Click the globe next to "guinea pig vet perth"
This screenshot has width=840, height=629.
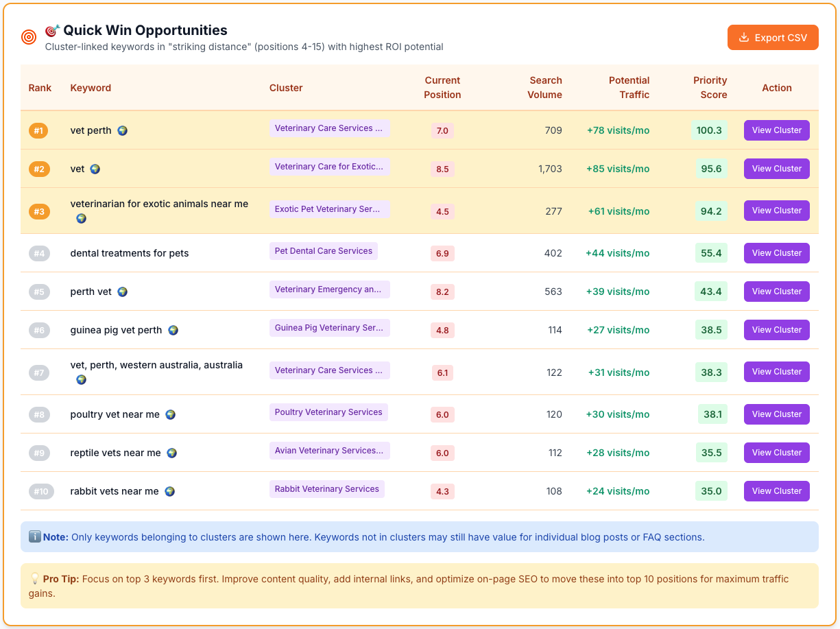coord(173,330)
